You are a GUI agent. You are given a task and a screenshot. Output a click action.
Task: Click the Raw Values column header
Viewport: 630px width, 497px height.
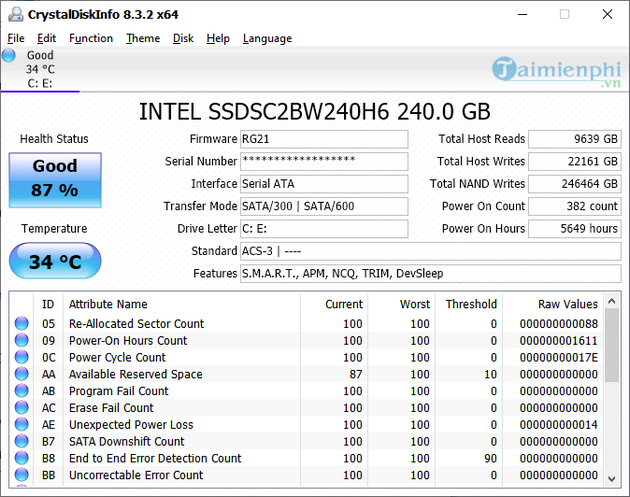click(x=566, y=304)
